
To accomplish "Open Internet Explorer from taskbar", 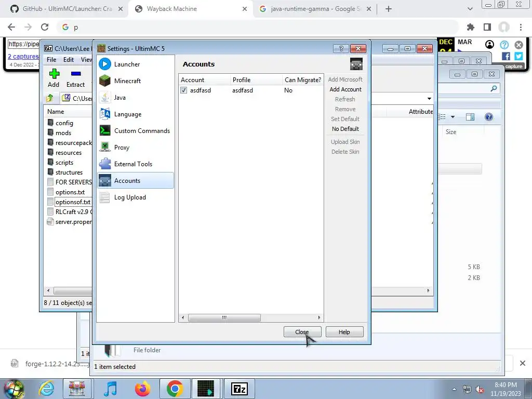I will point(46,389).
